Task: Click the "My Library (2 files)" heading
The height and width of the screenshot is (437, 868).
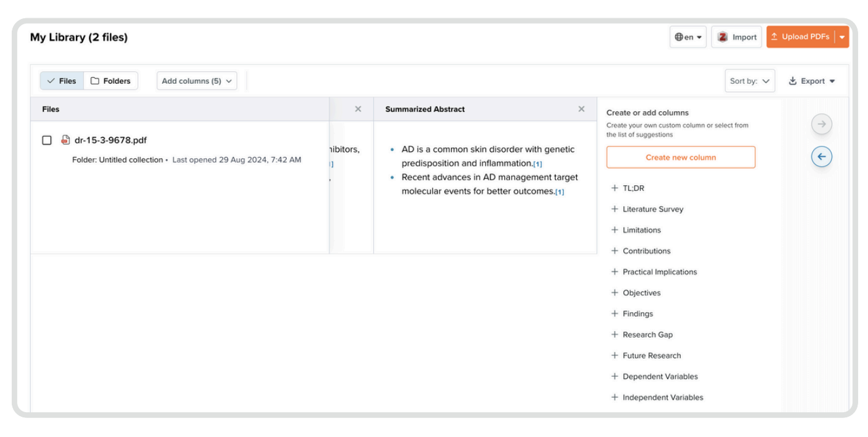Action: 79,37
